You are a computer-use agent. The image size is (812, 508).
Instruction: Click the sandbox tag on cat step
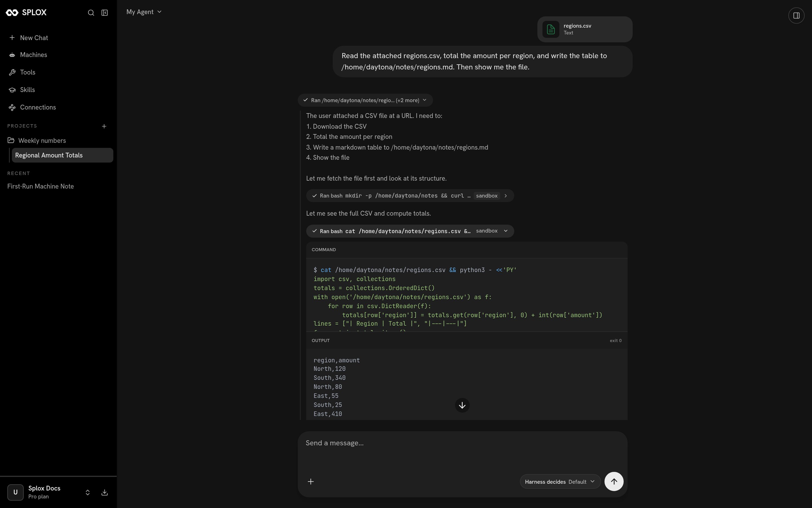click(x=487, y=231)
